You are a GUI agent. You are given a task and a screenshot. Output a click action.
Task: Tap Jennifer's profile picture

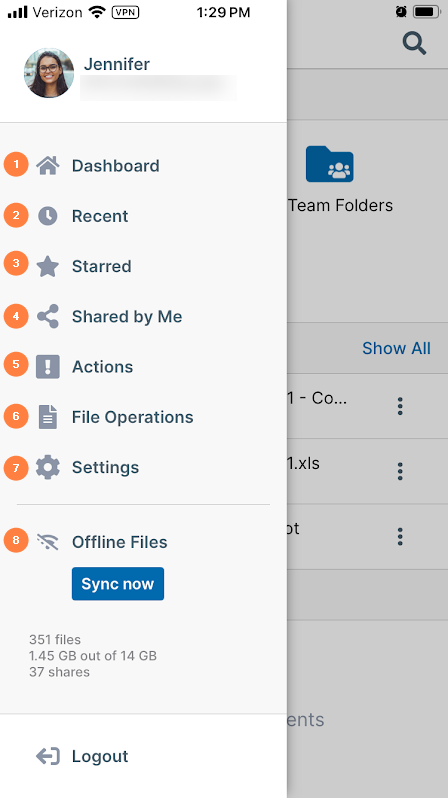[x=49, y=73]
